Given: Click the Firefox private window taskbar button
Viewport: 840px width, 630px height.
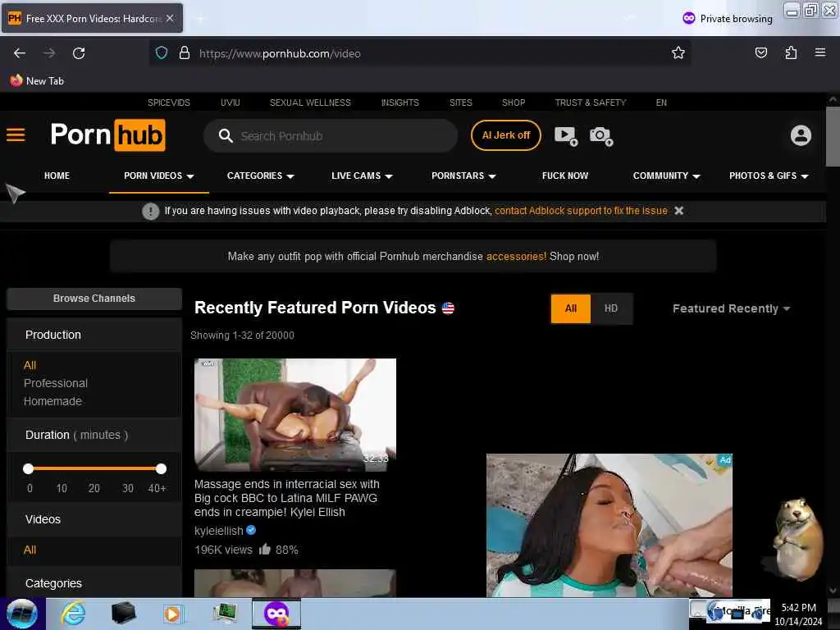Looking at the screenshot, I should click(276, 614).
